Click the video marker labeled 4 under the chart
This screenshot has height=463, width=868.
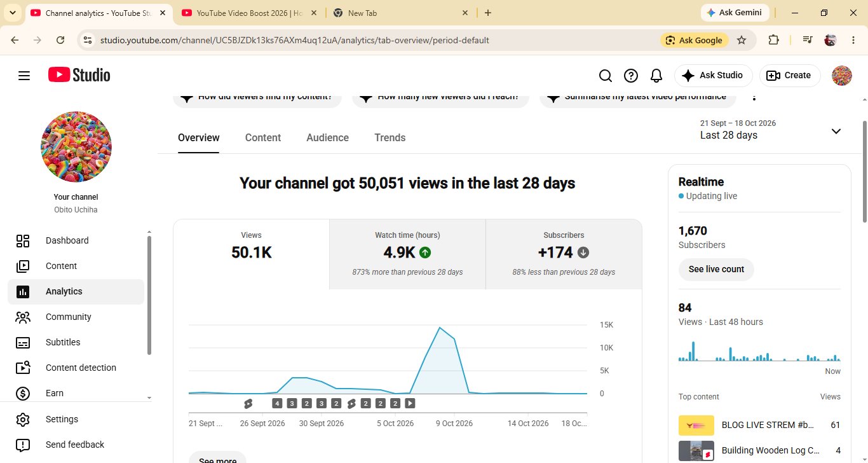click(277, 403)
